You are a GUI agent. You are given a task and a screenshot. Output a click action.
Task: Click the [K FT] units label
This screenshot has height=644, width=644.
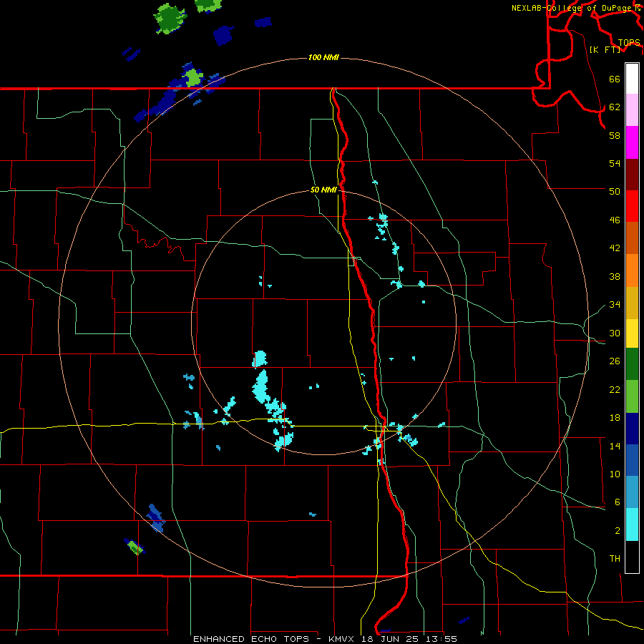[x=605, y=49]
